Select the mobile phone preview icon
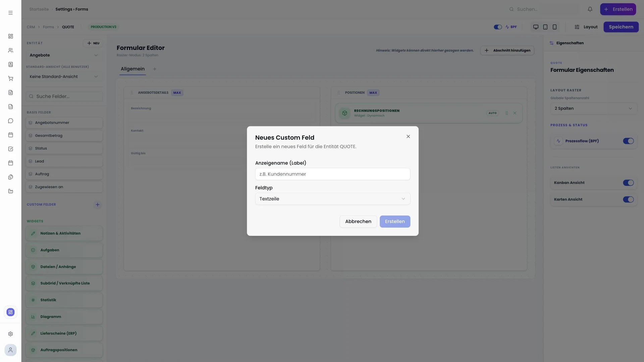This screenshot has width=644, height=362. click(x=554, y=27)
